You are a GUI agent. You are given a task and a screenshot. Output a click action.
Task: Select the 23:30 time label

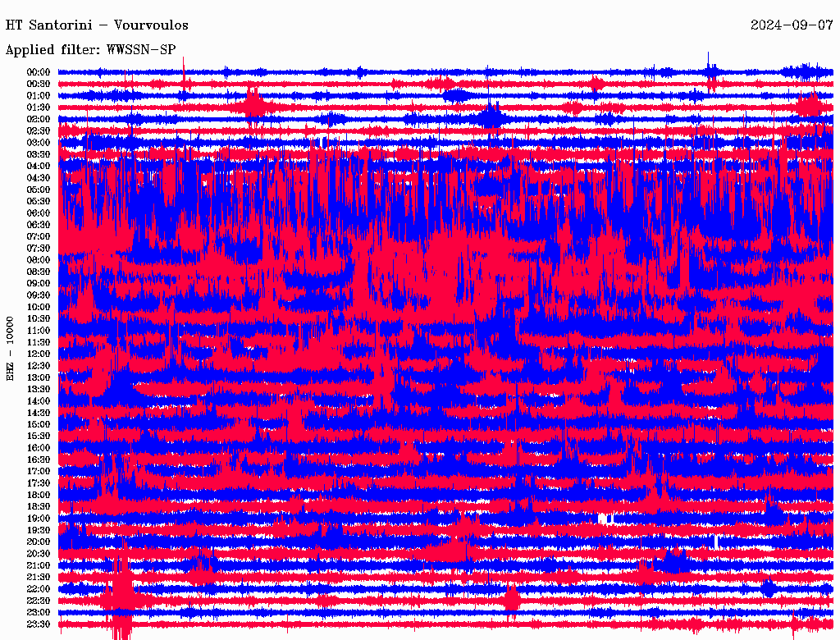point(39,624)
